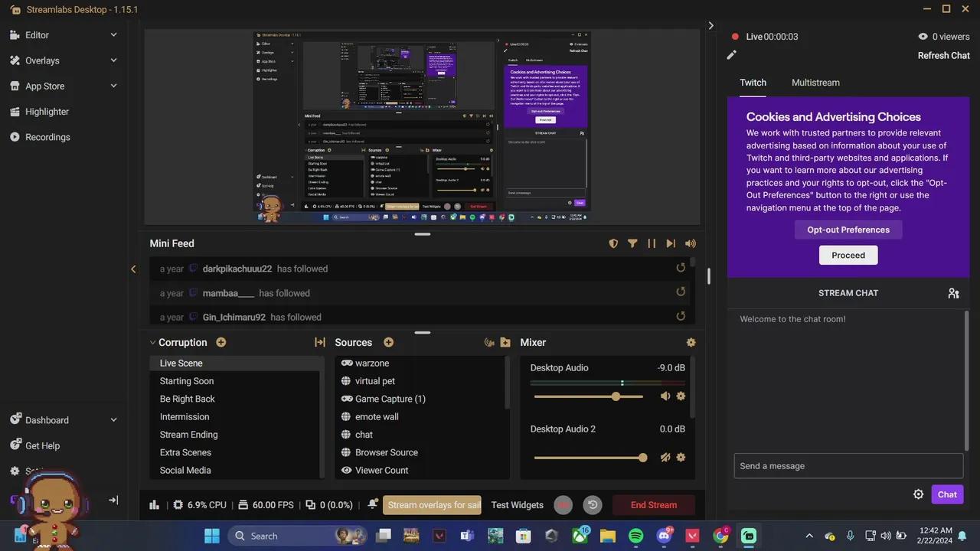Screen dimensions: 980x551
Task: Pause the Mini Feed alert queue
Action: [652, 243]
